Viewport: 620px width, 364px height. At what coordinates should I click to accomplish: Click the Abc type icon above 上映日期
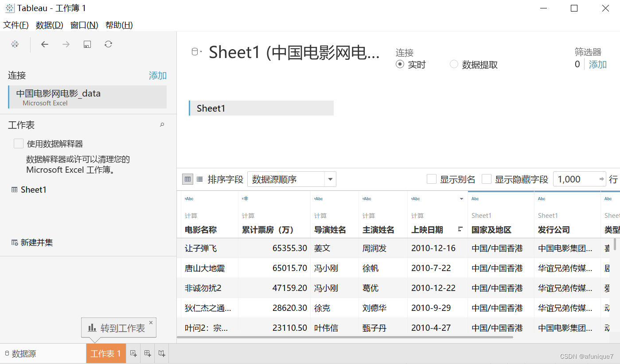[416, 199]
